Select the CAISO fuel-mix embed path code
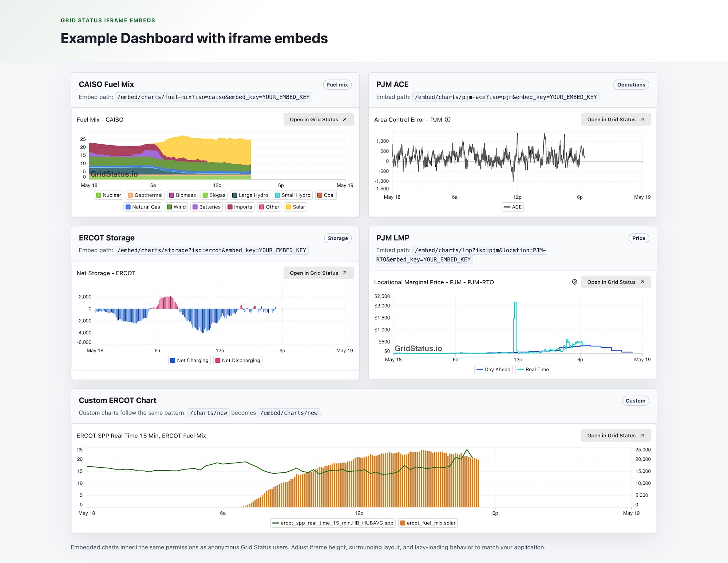This screenshot has height=563, width=728. point(213,97)
